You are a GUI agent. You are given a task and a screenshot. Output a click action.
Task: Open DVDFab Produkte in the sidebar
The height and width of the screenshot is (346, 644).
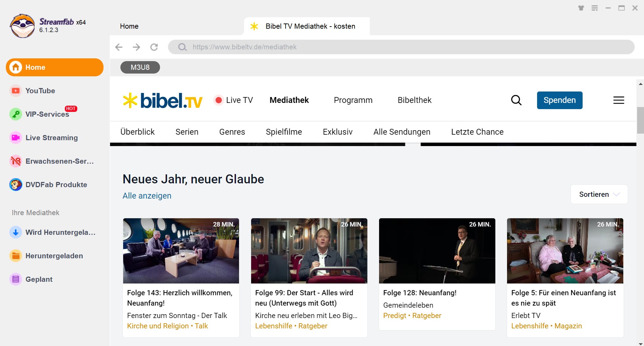tap(48, 185)
